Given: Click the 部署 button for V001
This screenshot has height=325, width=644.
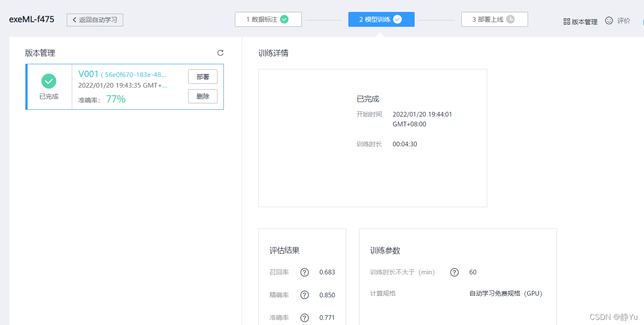Looking at the screenshot, I should click(x=203, y=77).
